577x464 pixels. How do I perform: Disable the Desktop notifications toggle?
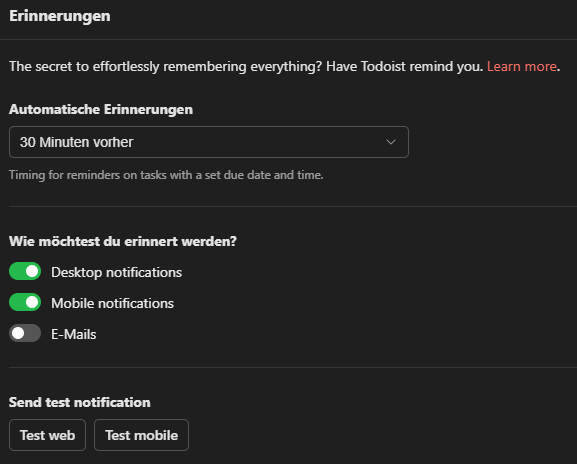pyautogui.click(x=25, y=272)
